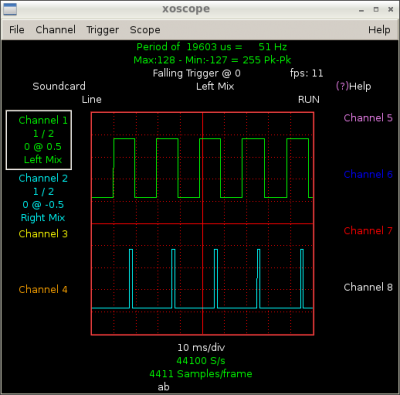Close the xoscope window
This screenshot has width=400, height=395.
coord(391,9)
